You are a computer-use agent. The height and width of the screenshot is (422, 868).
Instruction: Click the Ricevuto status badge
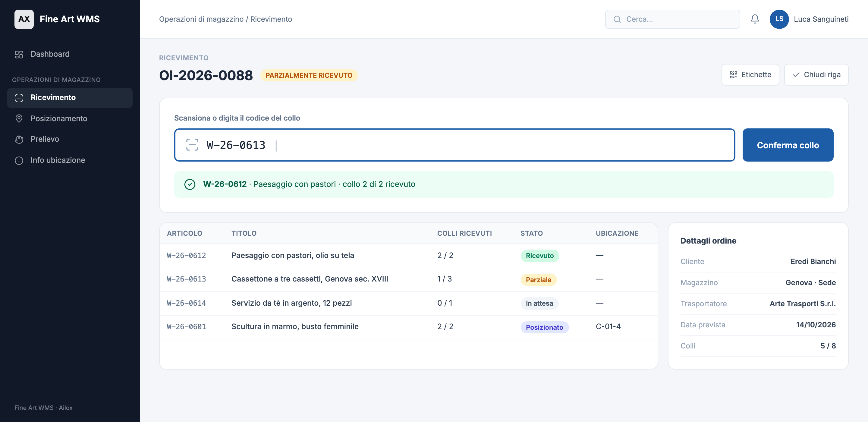click(539, 256)
